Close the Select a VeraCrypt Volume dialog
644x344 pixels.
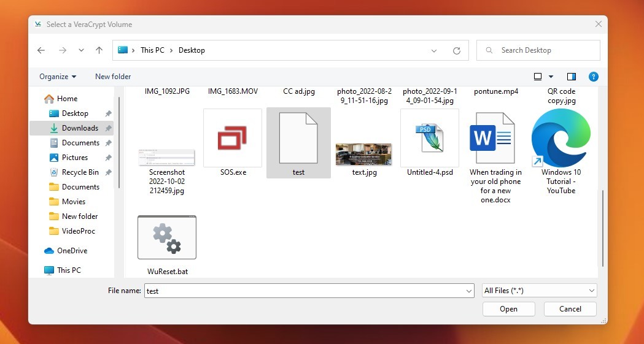pos(599,24)
